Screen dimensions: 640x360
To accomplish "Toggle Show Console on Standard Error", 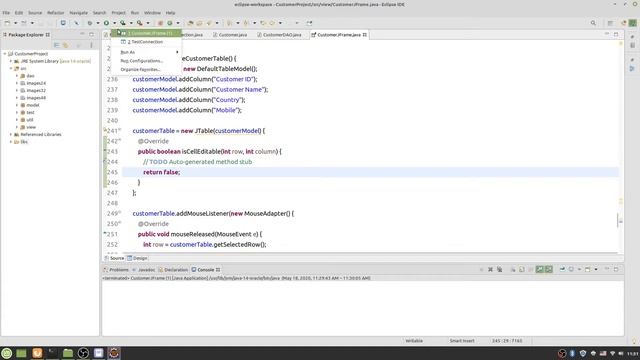I will coord(549,269).
